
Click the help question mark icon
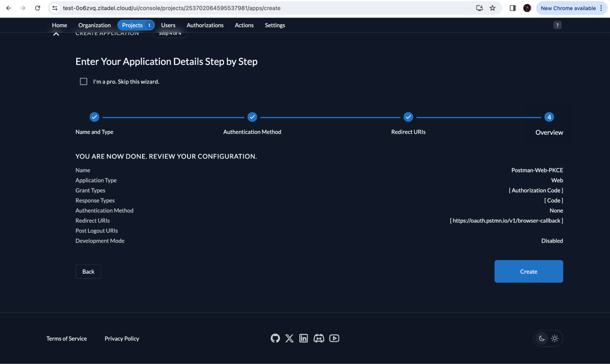coord(558,25)
